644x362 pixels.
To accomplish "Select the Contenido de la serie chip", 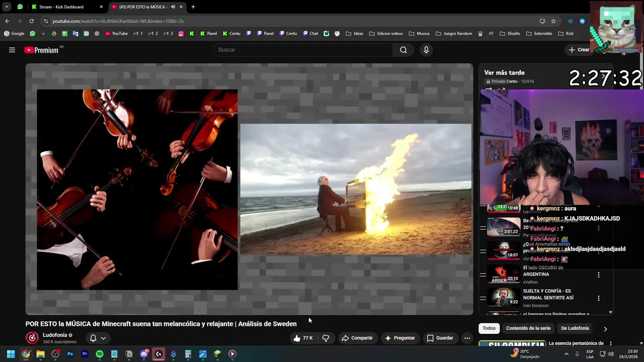I will click(528, 328).
